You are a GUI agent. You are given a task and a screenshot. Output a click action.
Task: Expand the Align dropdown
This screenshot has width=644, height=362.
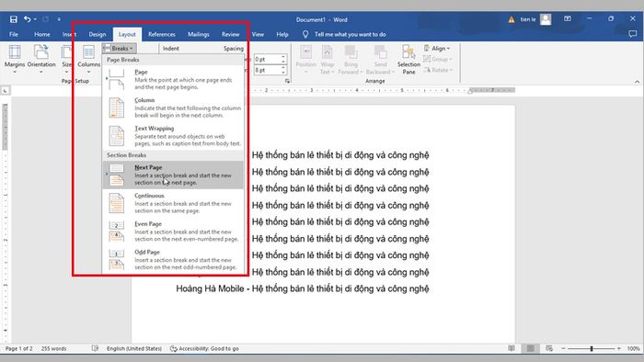click(437, 49)
